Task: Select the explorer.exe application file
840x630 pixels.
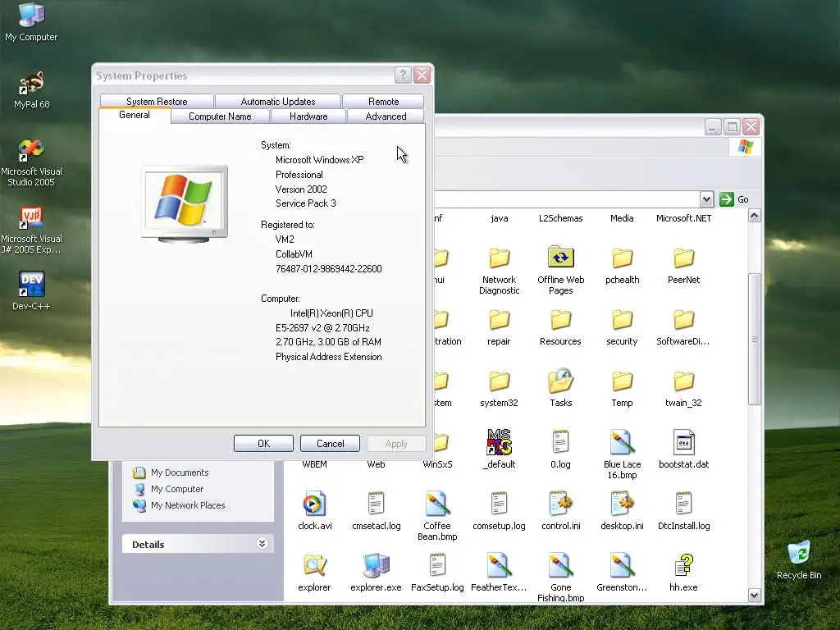Action: coord(376,572)
